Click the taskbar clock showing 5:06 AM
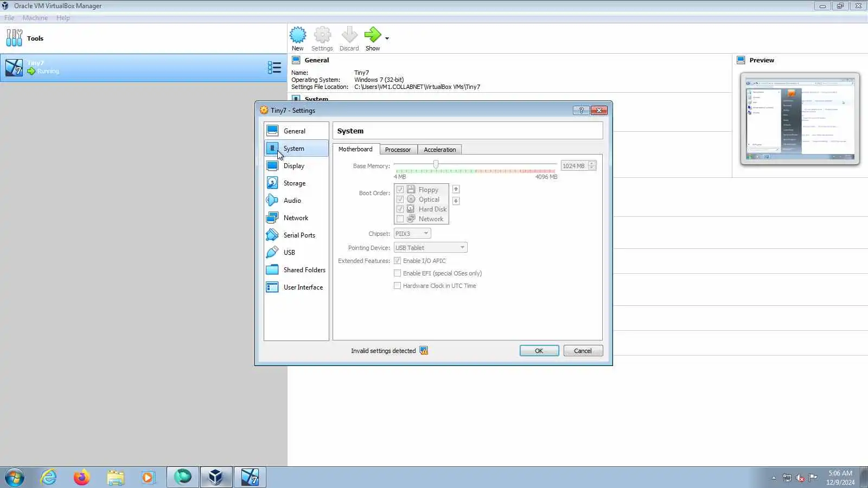This screenshot has height=488, width=868. (840, 478)
